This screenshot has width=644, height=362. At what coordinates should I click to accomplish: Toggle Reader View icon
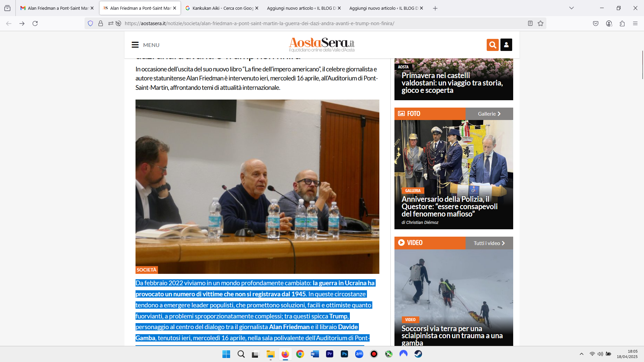pos(530,23)
